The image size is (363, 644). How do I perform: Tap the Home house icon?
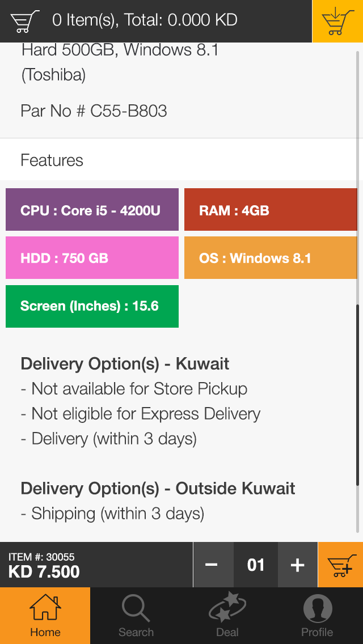click(x=45, y=608)
